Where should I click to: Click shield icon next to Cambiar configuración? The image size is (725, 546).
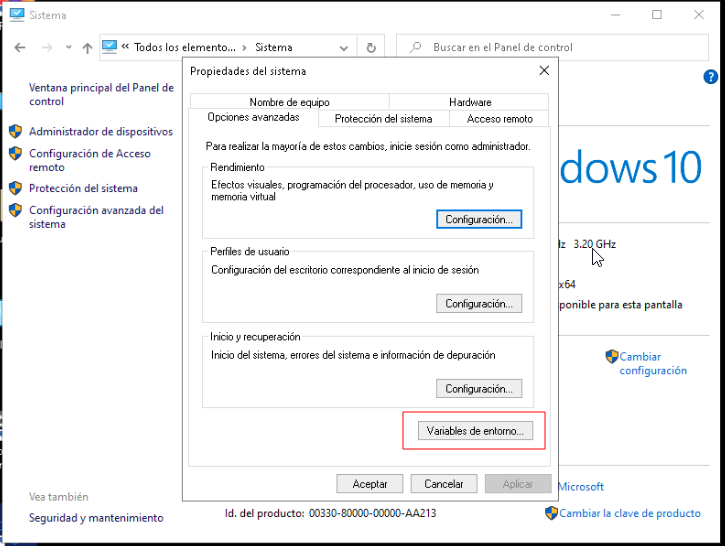[x=612, y=356]
